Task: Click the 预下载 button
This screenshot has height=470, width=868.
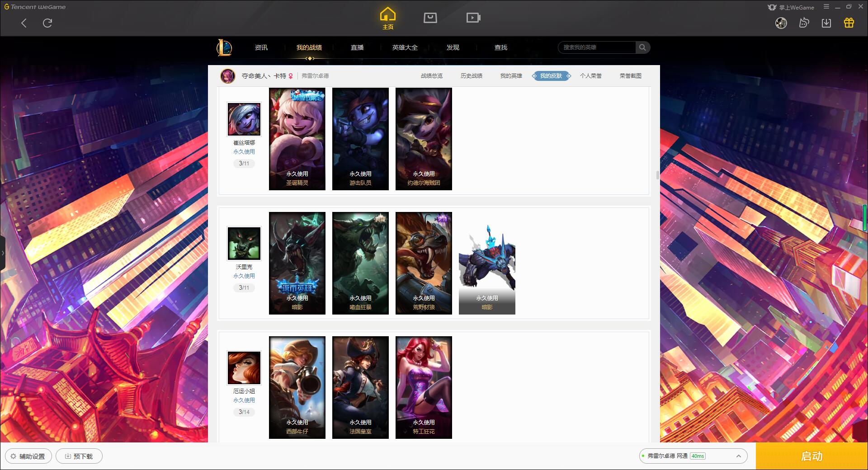Action: 79,456
